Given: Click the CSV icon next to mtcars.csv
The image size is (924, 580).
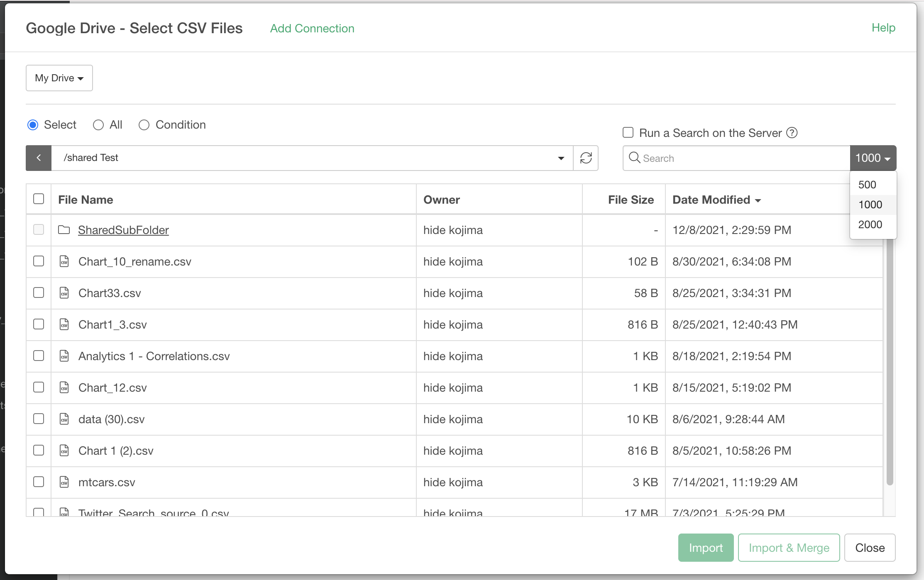Looking at the screenshot, I should click(64, 482).
